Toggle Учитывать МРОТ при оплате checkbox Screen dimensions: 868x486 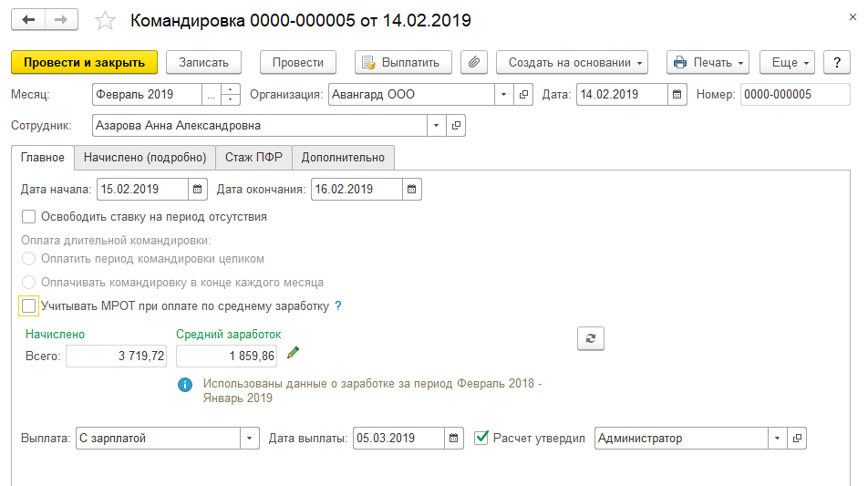click(x=29, y=306)
